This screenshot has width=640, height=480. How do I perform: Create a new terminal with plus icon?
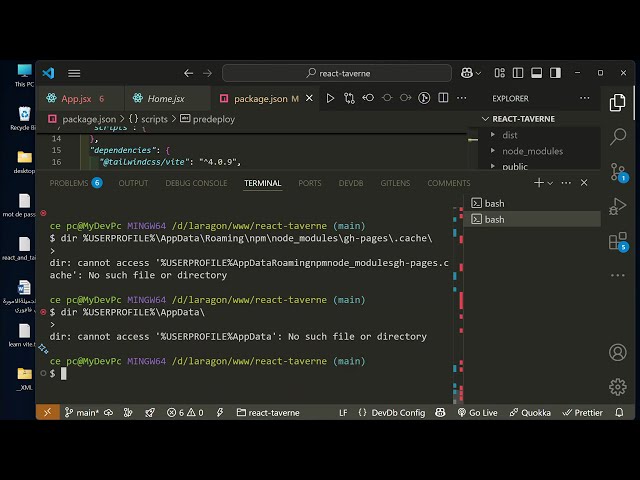click(x=539, y=183)
